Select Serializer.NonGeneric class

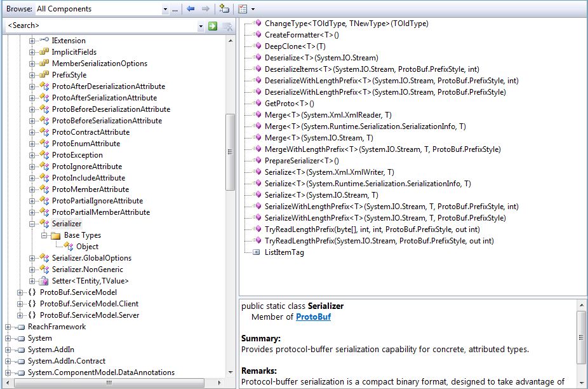[x=88, y=270]
